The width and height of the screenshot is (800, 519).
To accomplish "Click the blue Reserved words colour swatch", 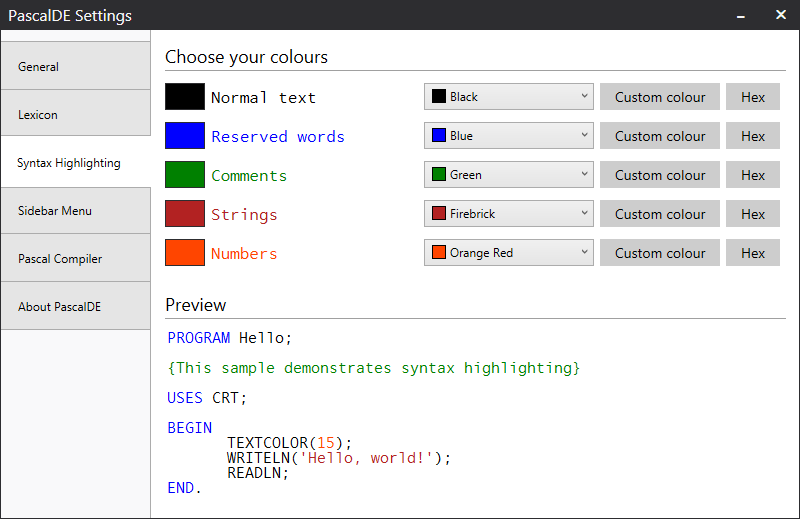I will (x=185, y=136).
